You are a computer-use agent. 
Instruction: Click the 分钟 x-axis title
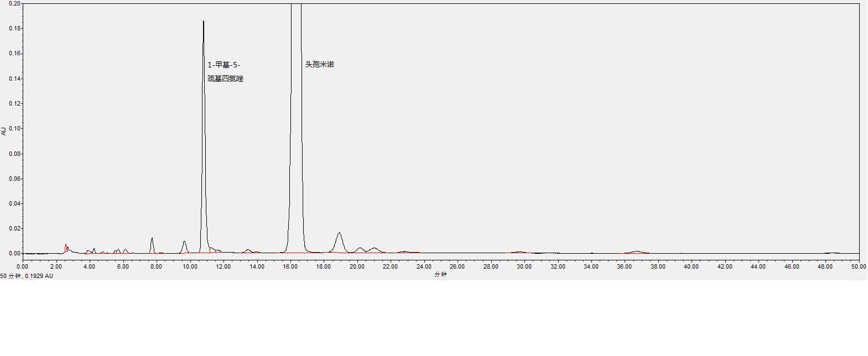(x=440, y=274)
